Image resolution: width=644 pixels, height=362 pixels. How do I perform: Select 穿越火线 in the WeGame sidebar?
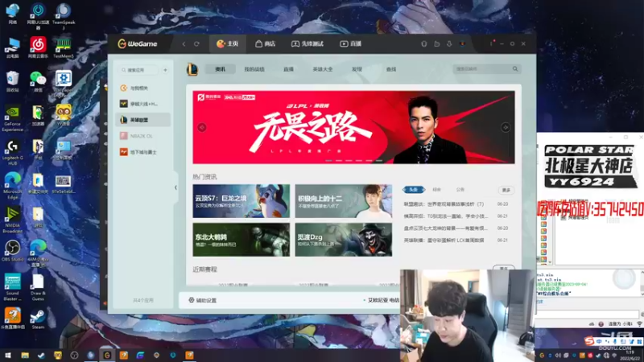click(143, 104)
